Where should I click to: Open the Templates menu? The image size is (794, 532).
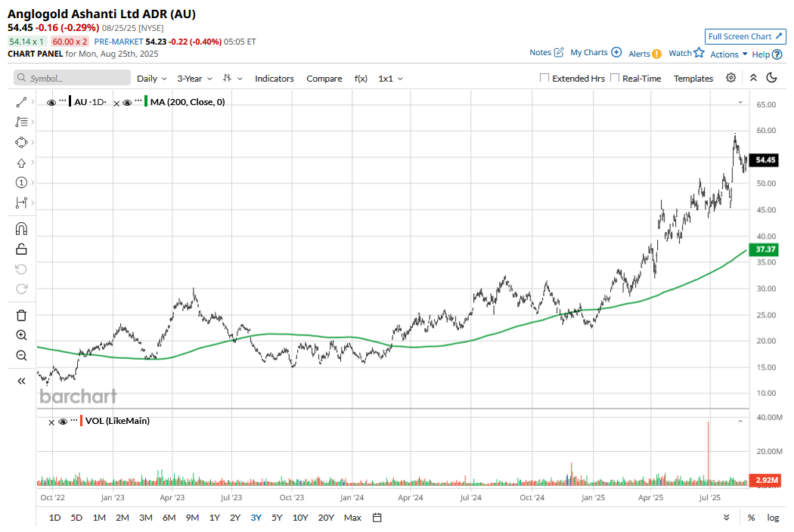click(x=693, y=79)
